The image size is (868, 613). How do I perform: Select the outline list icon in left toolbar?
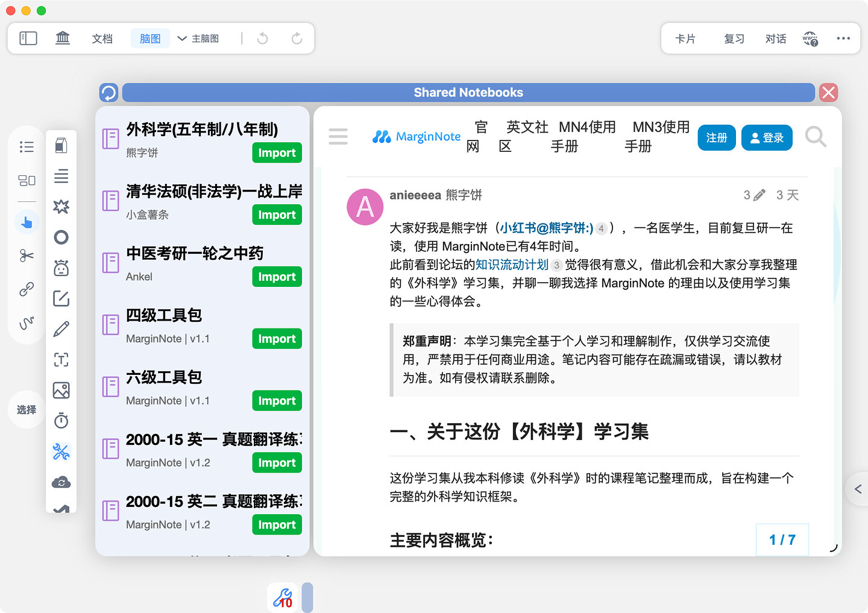(x=27, y=147)
